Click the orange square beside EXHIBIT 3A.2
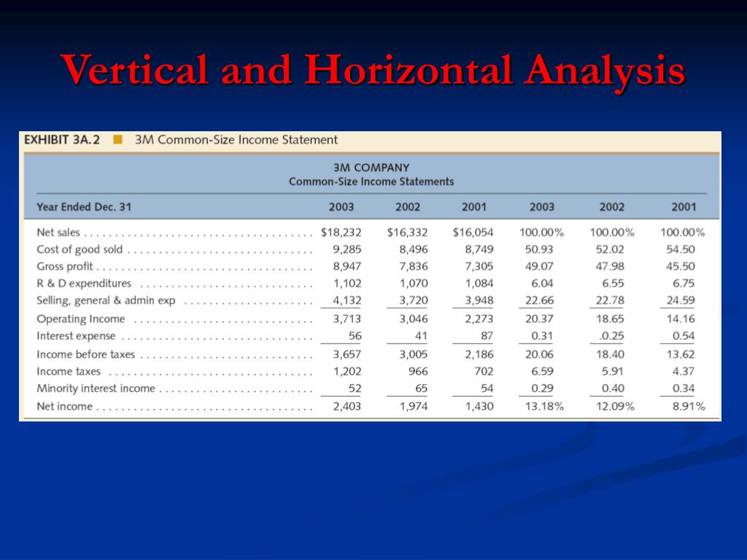747x560 pixels. (x=117, y=139)
